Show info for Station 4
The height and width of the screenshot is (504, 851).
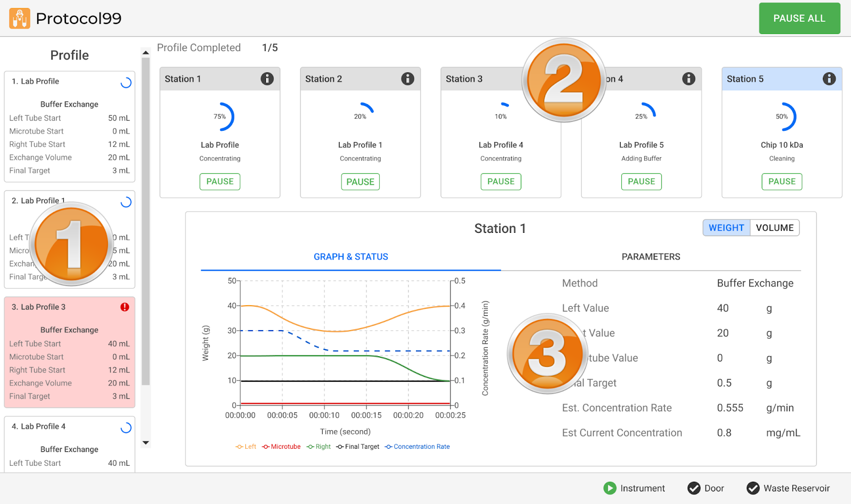click(688, 79)
